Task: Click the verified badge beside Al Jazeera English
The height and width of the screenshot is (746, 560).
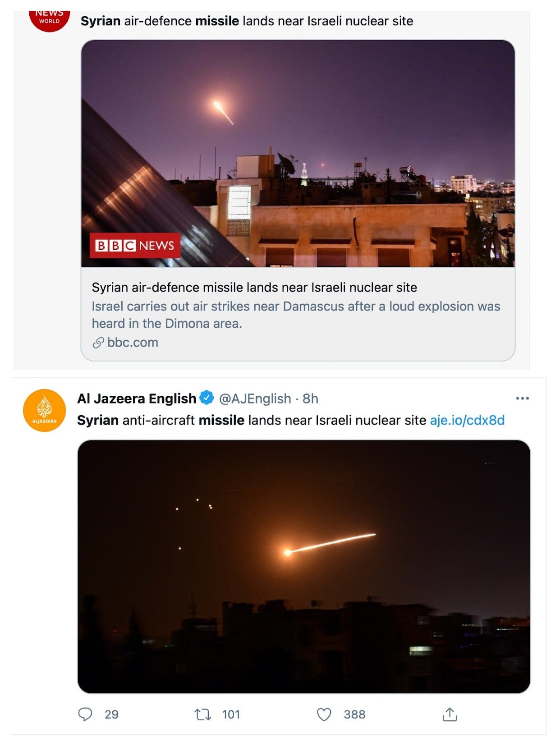Action: (207, 398)
